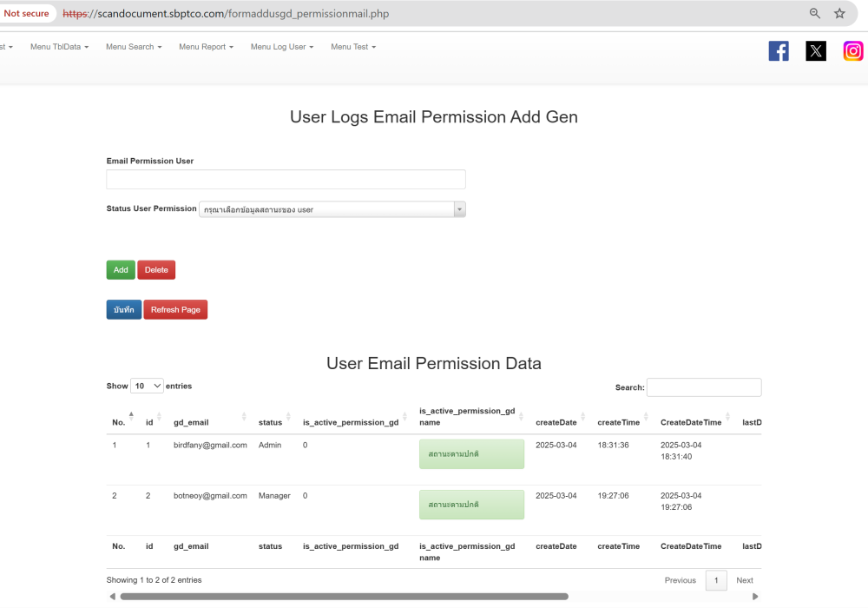
Task: Sort table by the No. column
Action: (119, 422)
